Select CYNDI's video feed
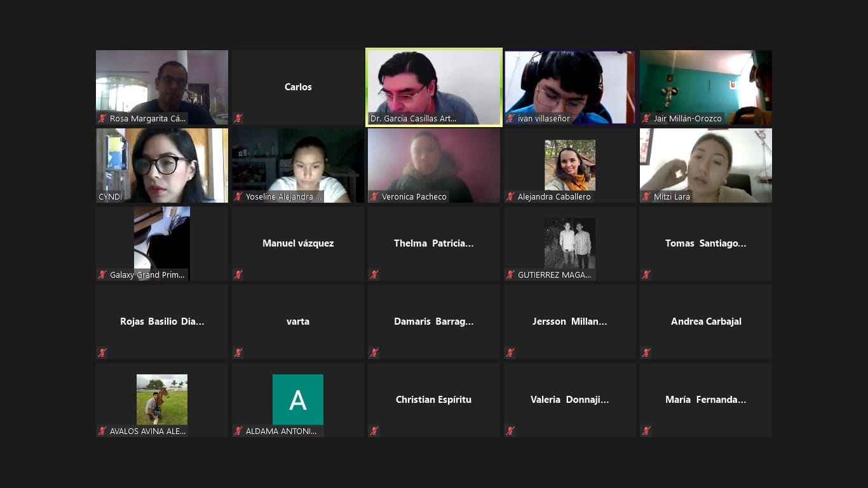Screen dimensions: 868x488 click(x=162, y=162)
